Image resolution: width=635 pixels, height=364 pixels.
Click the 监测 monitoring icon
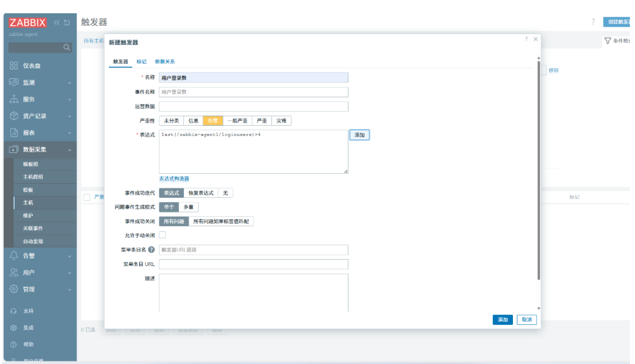coord(14,82)
